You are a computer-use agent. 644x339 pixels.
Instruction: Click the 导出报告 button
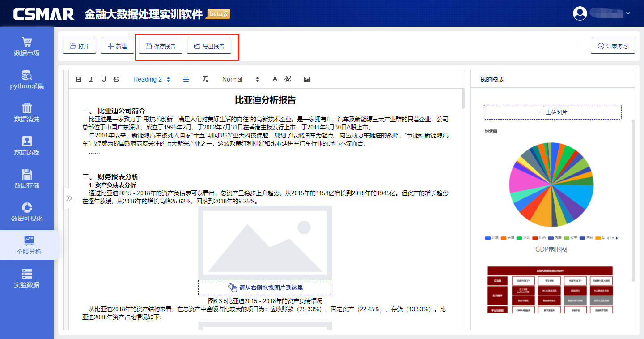tap(209, 46)
